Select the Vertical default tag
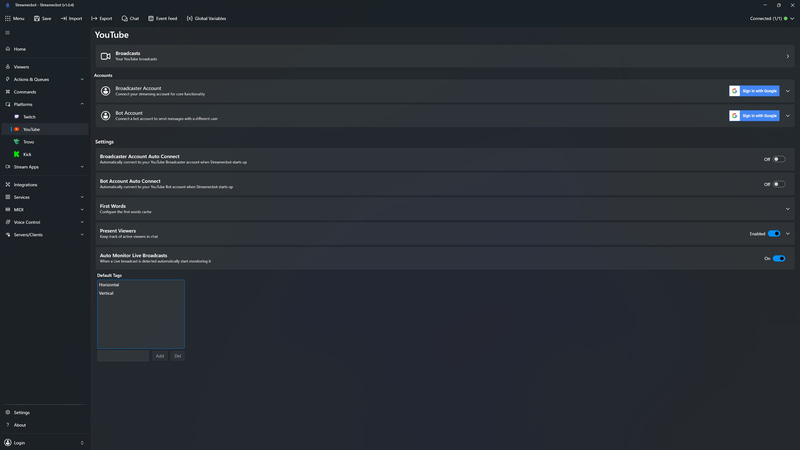This screenshot has height=450, width=800. pos(106,293)
